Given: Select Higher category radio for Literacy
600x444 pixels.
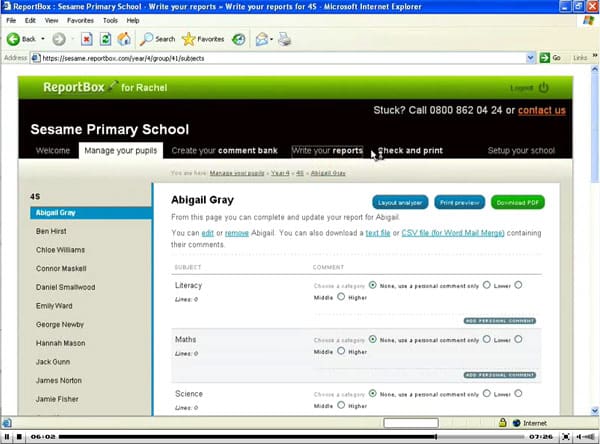Looking at the screenshot, I should coord(341,297).
